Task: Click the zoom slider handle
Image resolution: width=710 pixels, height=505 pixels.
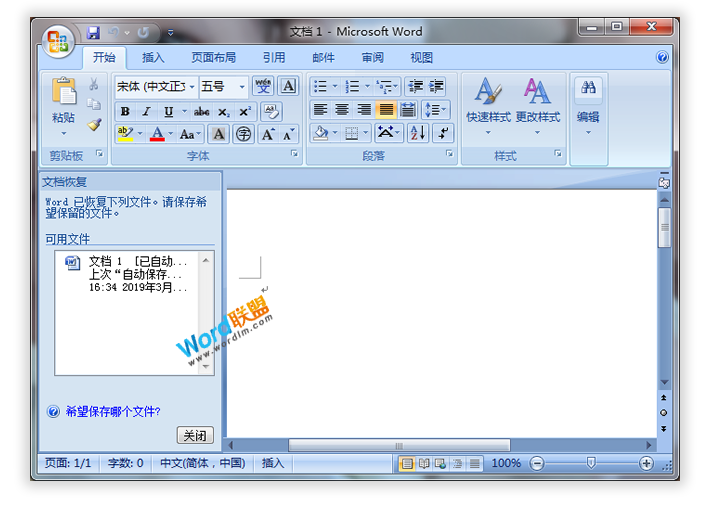Action: 591,463
